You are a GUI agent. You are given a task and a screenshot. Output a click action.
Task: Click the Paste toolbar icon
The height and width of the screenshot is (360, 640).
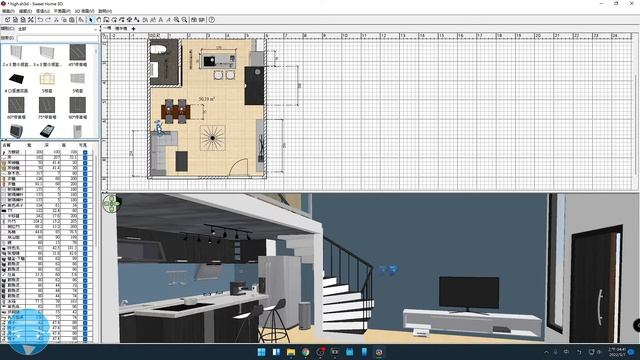71,20
